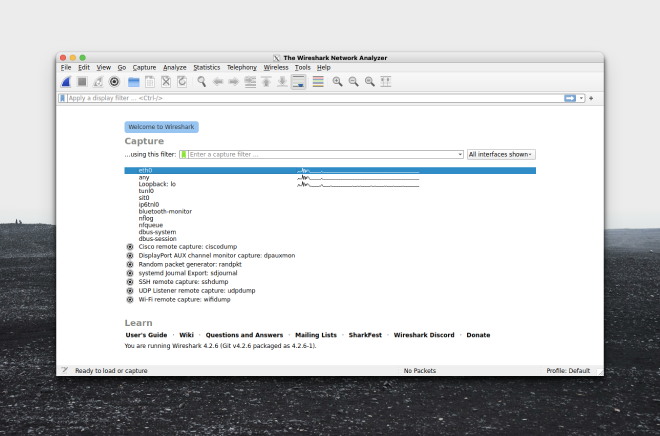Open the Questions and Answers link

(244, 335)
